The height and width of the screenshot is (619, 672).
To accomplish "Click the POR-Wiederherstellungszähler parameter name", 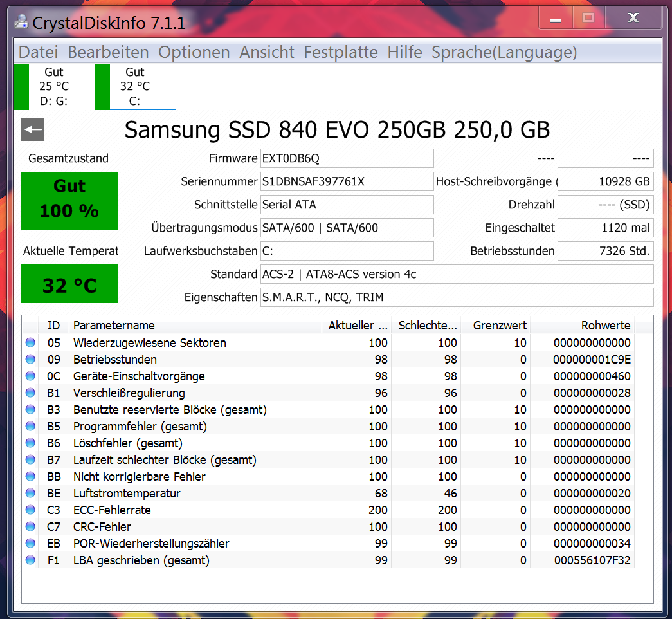I will click(151, 544).
